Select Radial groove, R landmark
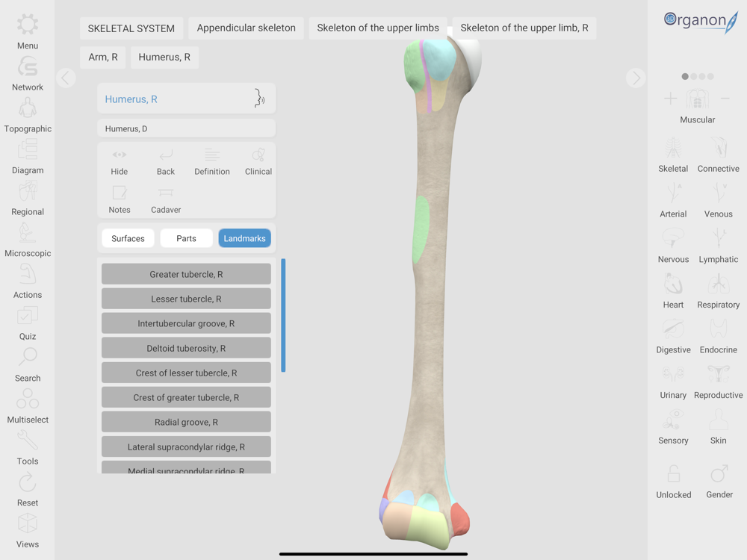Viewport: 747px width, 560px height. (186, 422)
